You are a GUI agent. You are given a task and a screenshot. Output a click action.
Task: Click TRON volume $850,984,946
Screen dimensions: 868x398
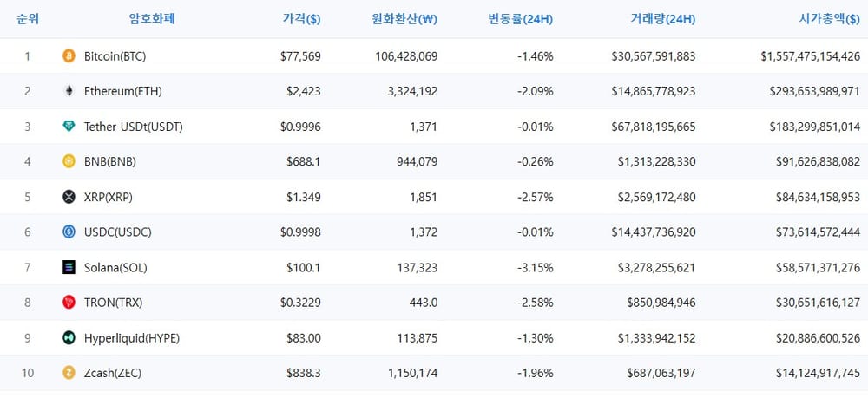pos(661,303)
